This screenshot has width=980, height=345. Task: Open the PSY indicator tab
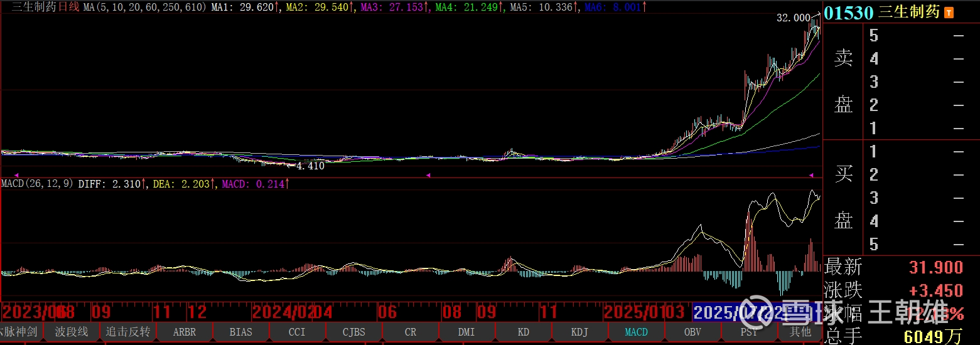(x=749, y=332)
